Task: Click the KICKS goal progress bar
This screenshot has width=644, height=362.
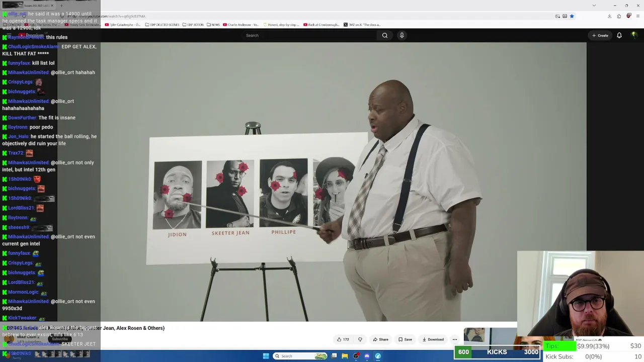Action: 498,352
